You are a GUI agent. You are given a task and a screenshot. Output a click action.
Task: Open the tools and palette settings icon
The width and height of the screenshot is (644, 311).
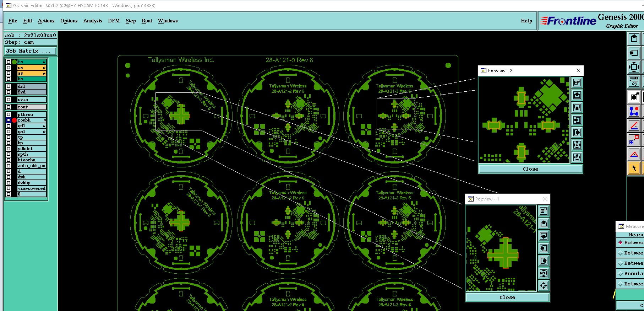pyautogui.click(x=634, y=81)
